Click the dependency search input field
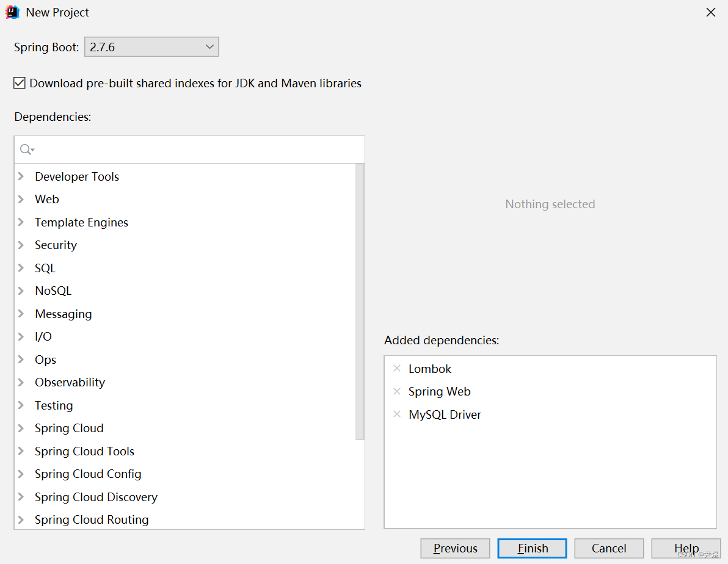Viewport: 728px width, 564px height. click(x=183, y=149)
